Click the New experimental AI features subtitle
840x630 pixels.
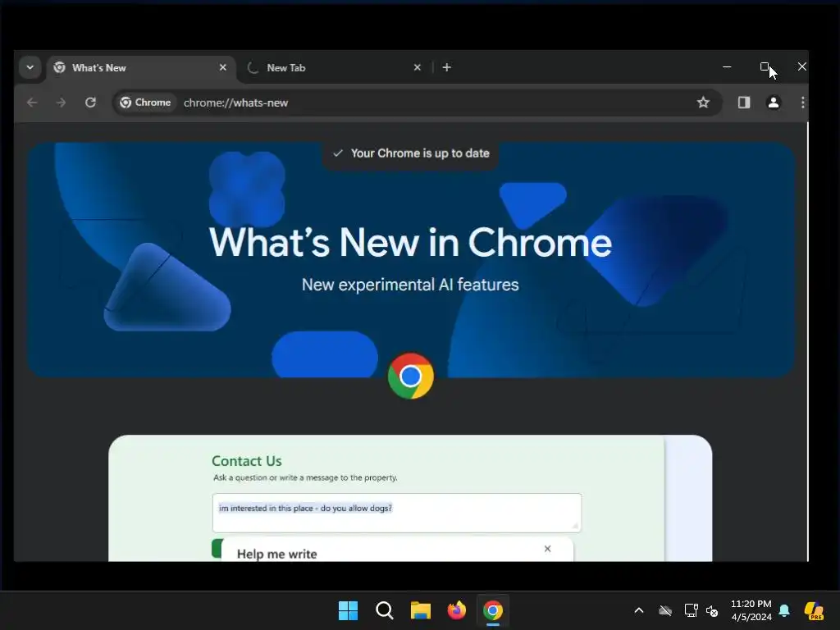click(410, 285)
